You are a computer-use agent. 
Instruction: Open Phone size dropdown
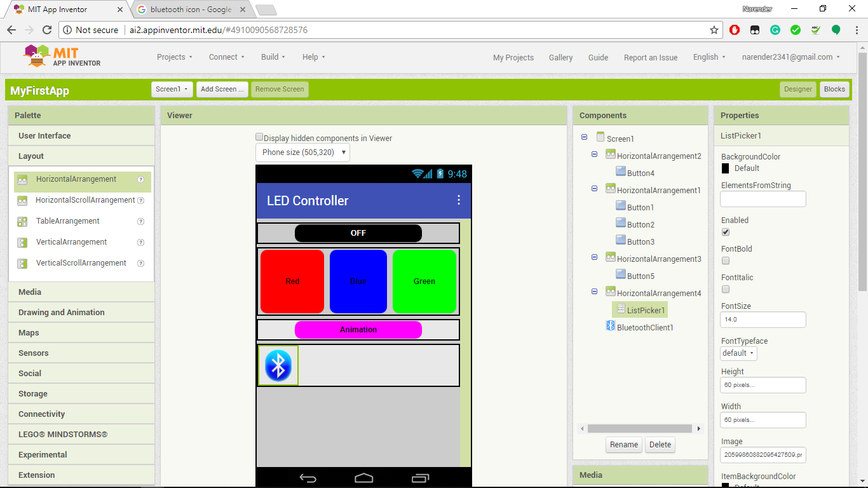click(x=302, y=152)
